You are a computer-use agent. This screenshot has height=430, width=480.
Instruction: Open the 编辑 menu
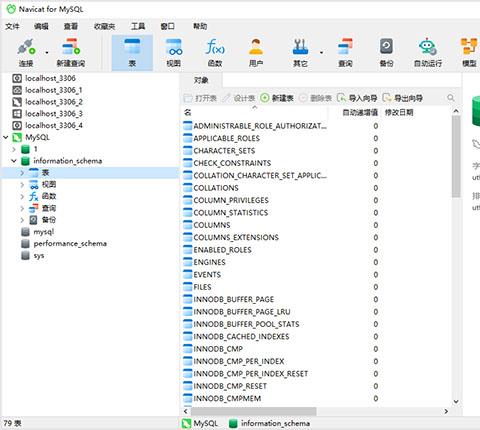(41, 26)
